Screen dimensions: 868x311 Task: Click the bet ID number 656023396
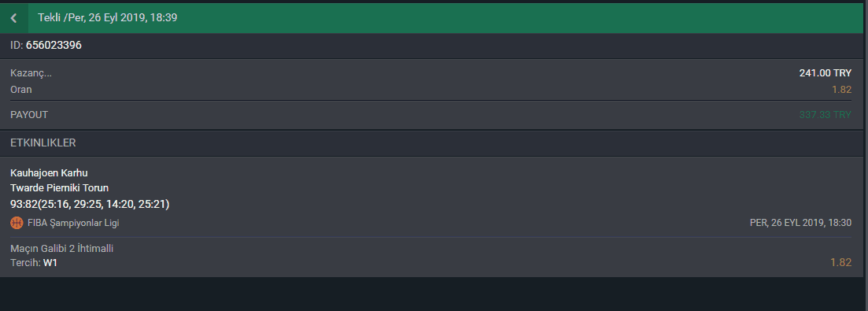pyautogui.click(x=54, y=46)
